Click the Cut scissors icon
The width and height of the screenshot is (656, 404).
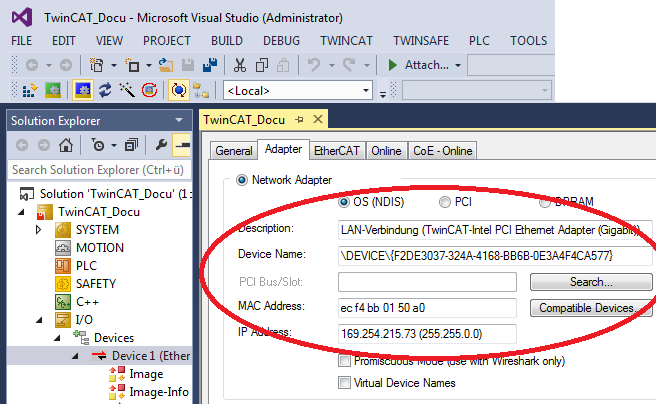pos(240,65)
